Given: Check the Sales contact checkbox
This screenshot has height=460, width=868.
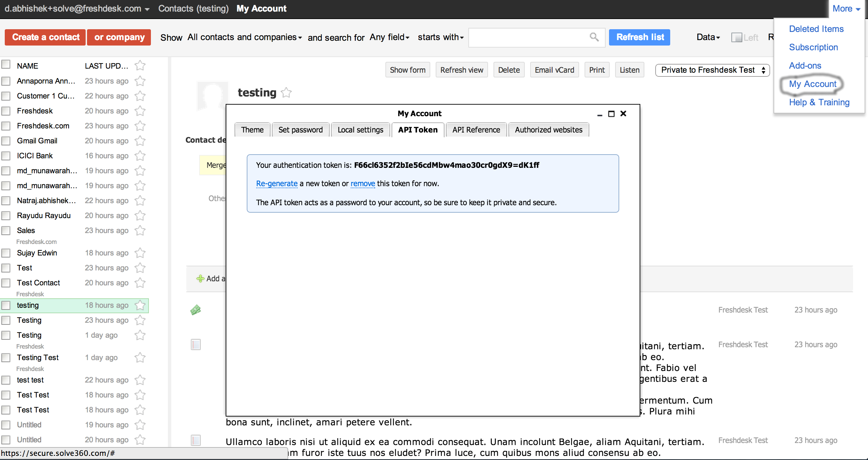Looking at the screenshot, I should click(x=6, y=230).
